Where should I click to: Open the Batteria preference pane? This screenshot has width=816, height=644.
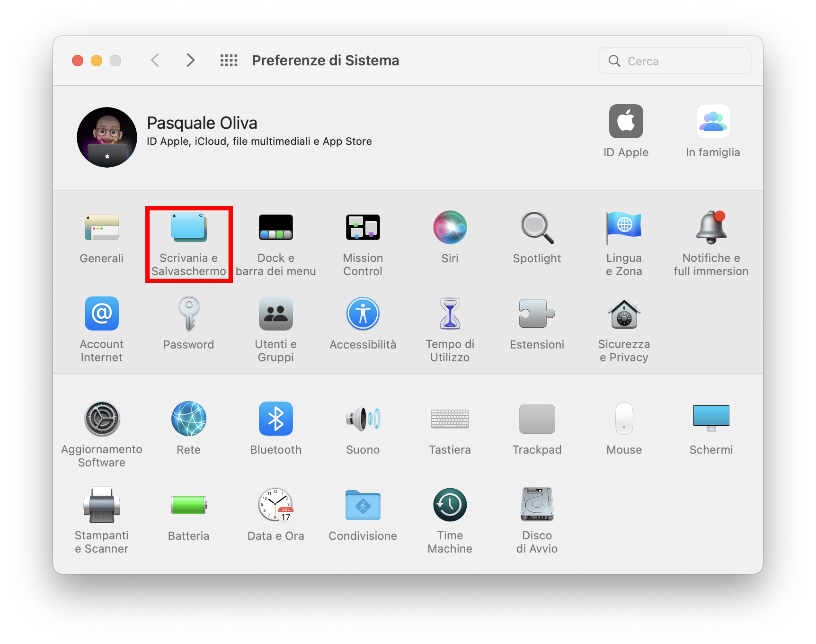point(188,505)
